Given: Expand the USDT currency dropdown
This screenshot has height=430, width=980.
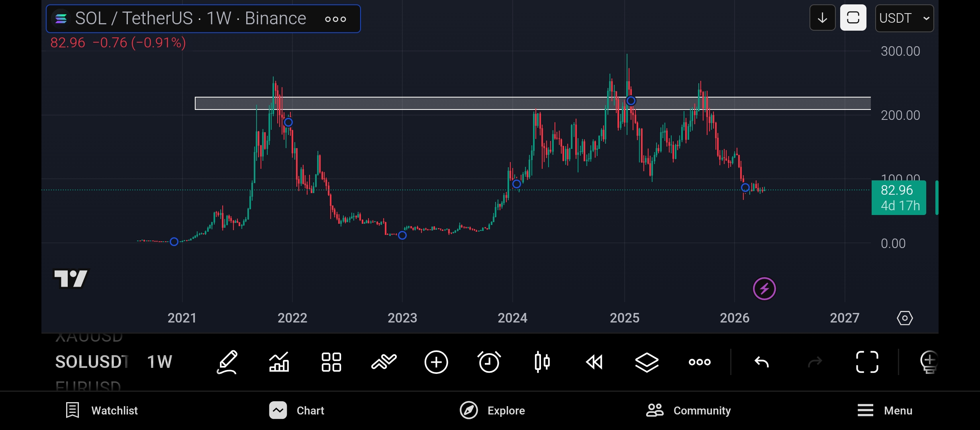Looking at the screenshot, I should click(904, 18).
